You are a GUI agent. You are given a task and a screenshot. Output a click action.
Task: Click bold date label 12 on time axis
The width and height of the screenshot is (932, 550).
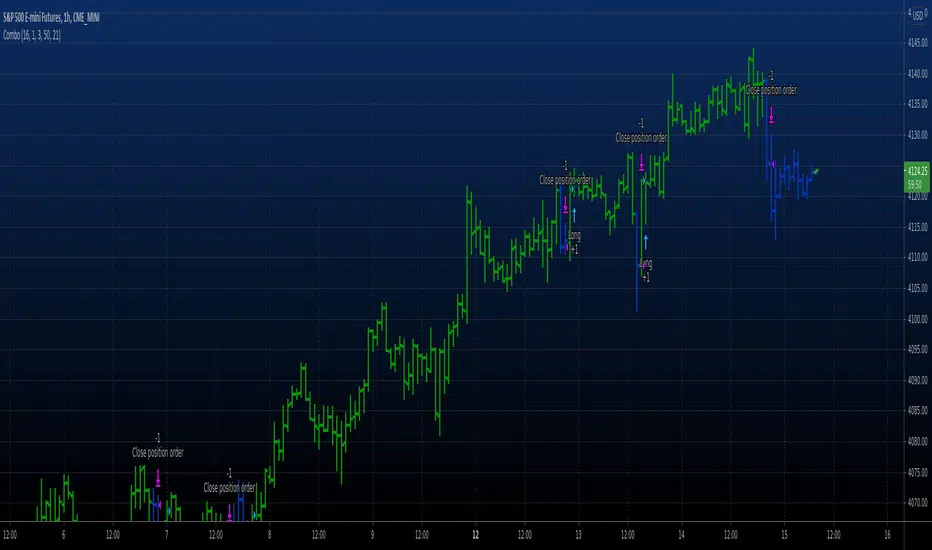tap(476, 535)
